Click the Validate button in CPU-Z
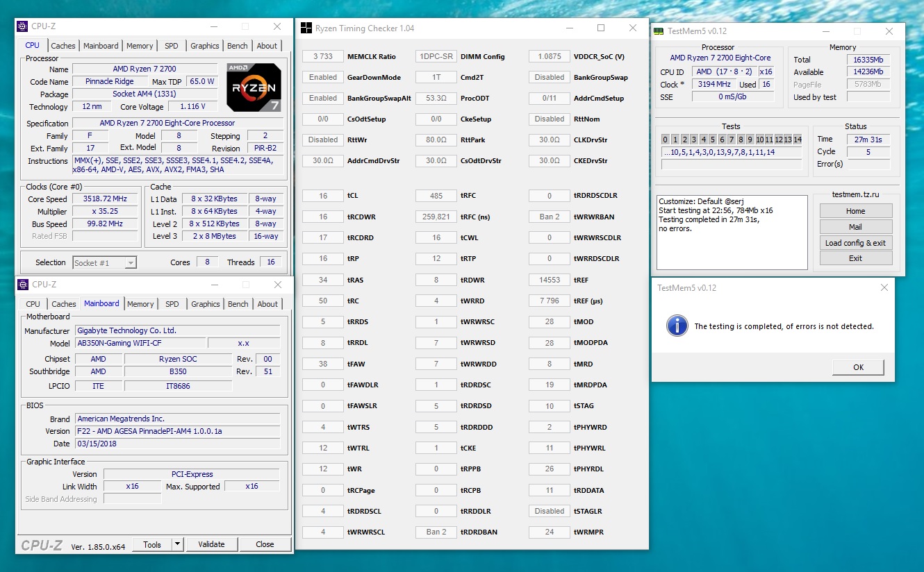This screenshot has height=572, width=924. (211, 545)
